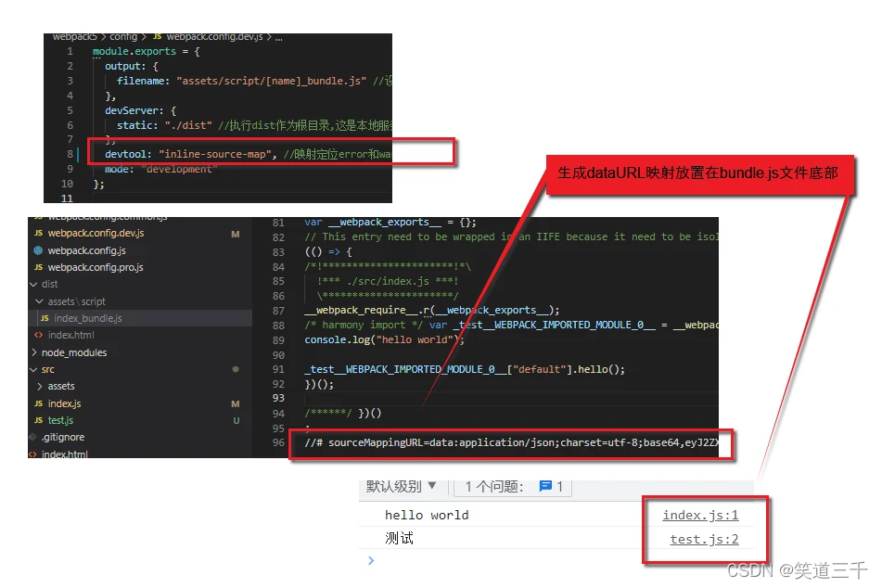The width and height of the screenshot is (882, 588).
Task: Follow the test.js:2 source link
Action: pos(704,539)
